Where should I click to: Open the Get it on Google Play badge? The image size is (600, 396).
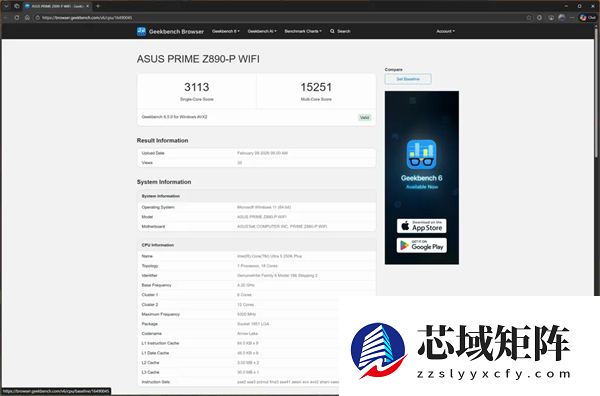pos(421,245)
